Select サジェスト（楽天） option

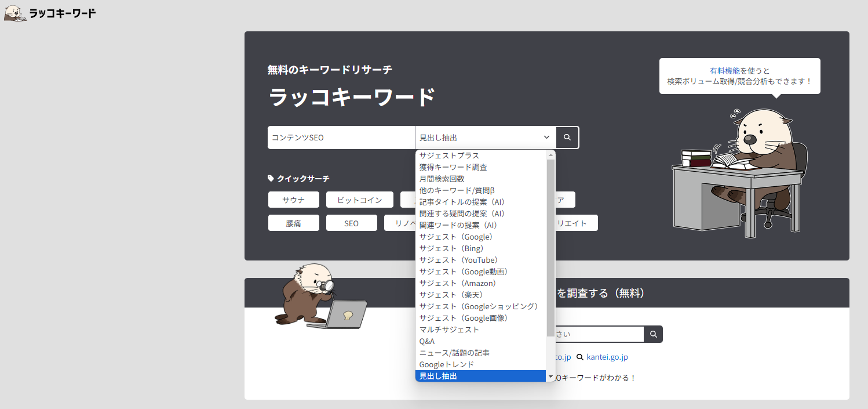pyautogui.click(x=481, y=295)
